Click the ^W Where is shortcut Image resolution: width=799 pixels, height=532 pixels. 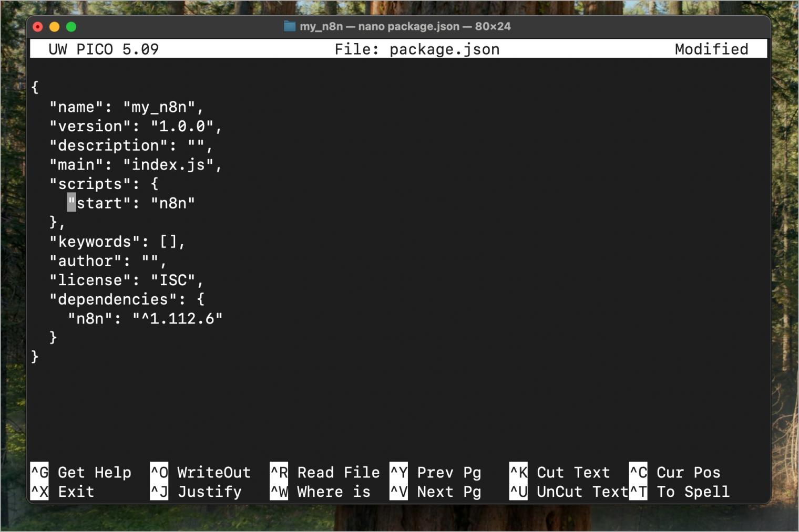320,492
